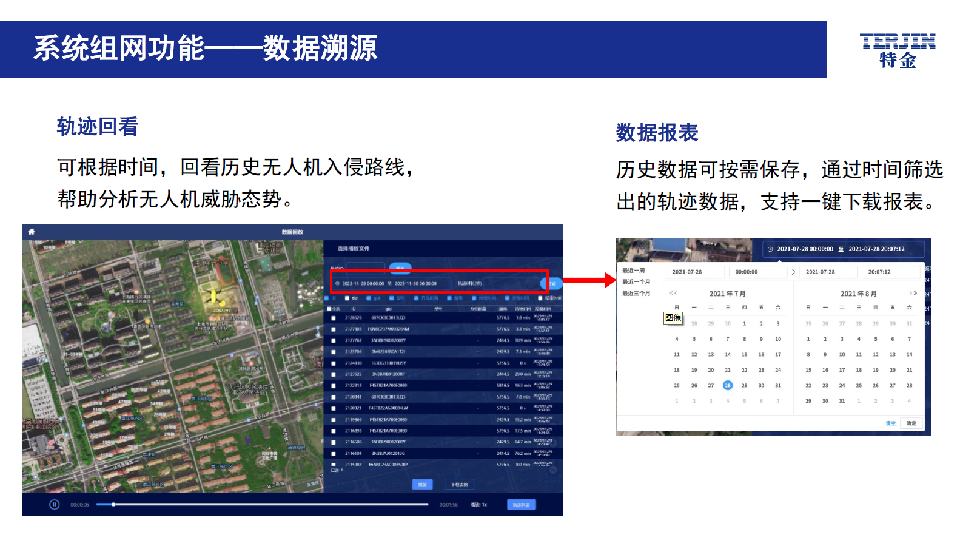Toggle the gid column checkbox
Viewport: 980px width, 552px height.
369,298
